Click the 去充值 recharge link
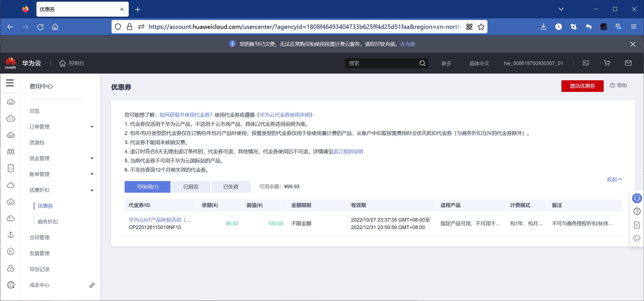 pyautogui.click(x=407, y=44)
